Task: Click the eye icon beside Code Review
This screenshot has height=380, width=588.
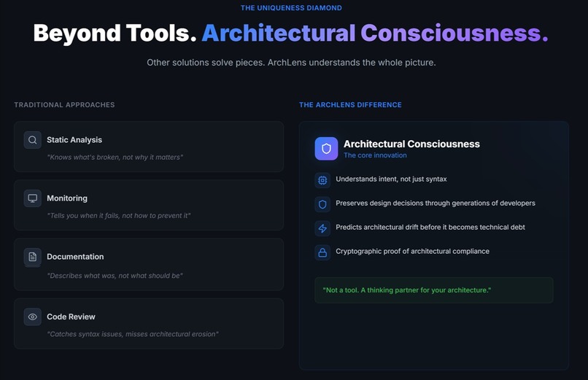Action: (x=33, y=317)
